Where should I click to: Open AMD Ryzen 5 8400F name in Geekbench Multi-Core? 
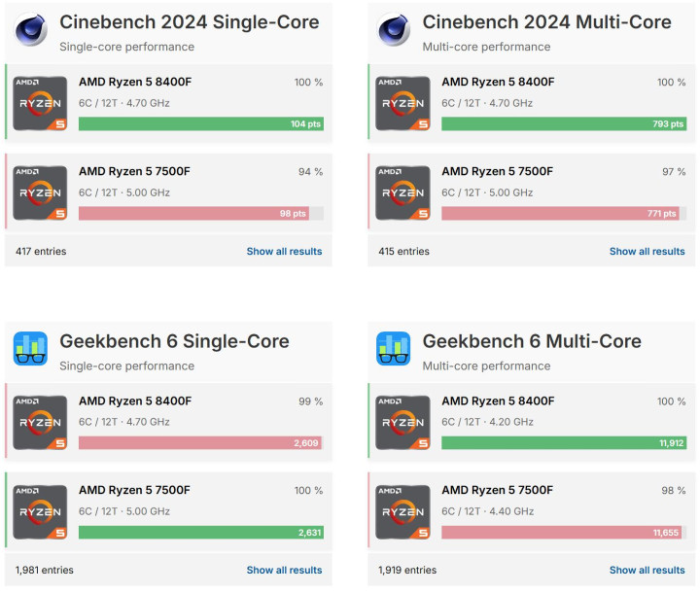pyautogui.click(x=498, y=401)
